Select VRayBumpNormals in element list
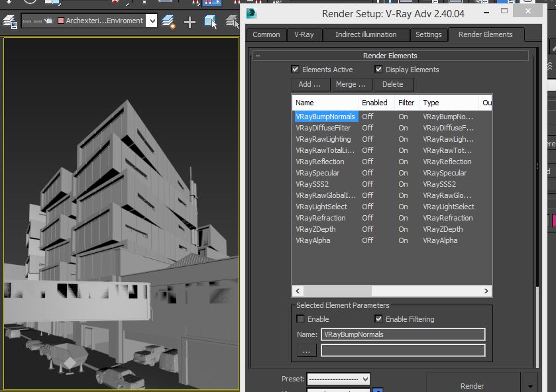Screen dimensions: 556x392 click(325, 117)
